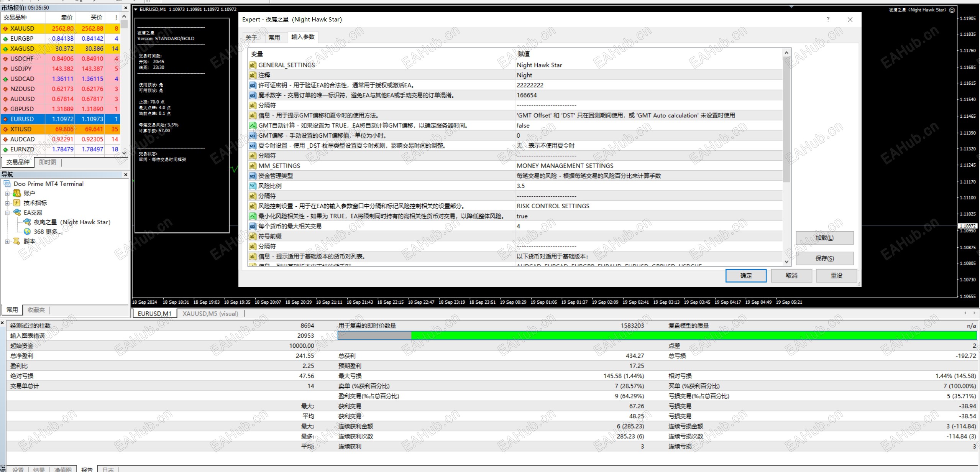Select the EURUSD row in Market Watch

61,119
